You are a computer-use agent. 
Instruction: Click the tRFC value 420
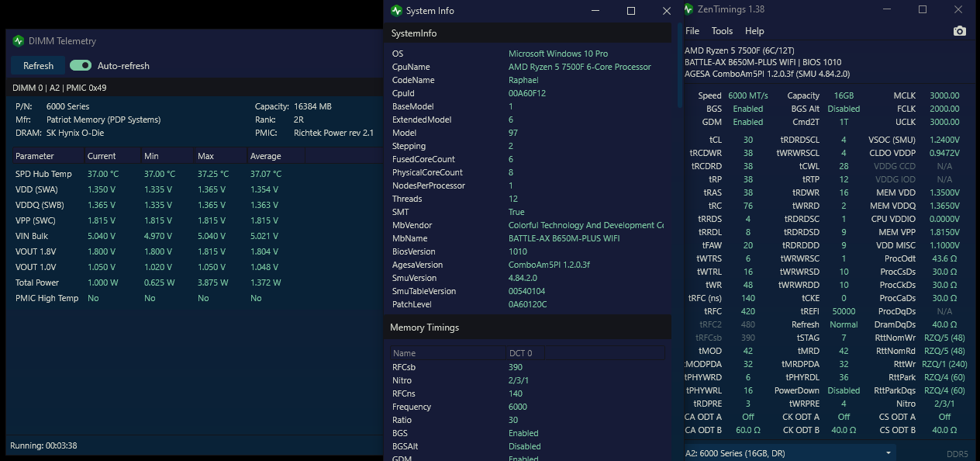click(x=748, y=311)
